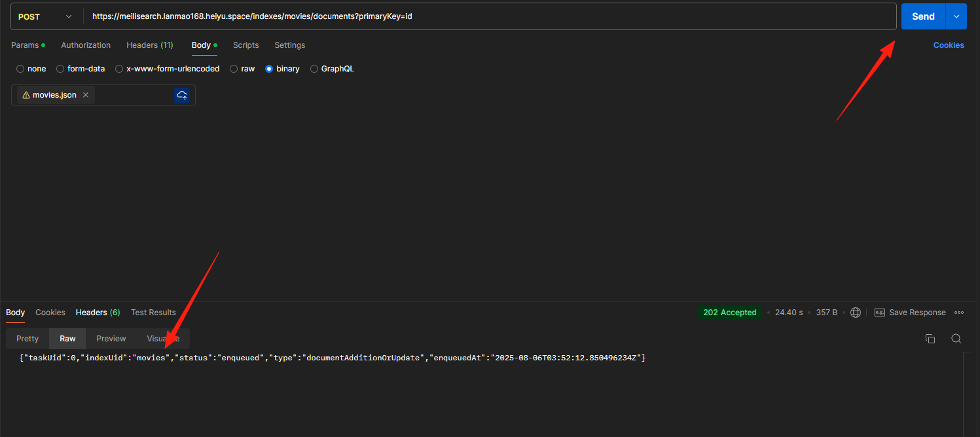This screenshot has height=437, width=980.
Task: Click inside the request URL field
Action: coord(490,16)
